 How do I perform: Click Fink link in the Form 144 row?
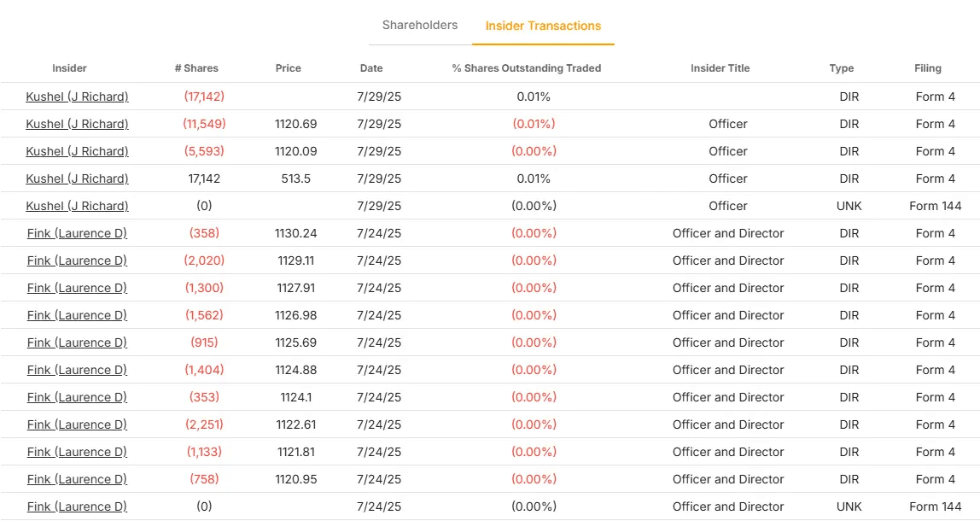point(77,506)
